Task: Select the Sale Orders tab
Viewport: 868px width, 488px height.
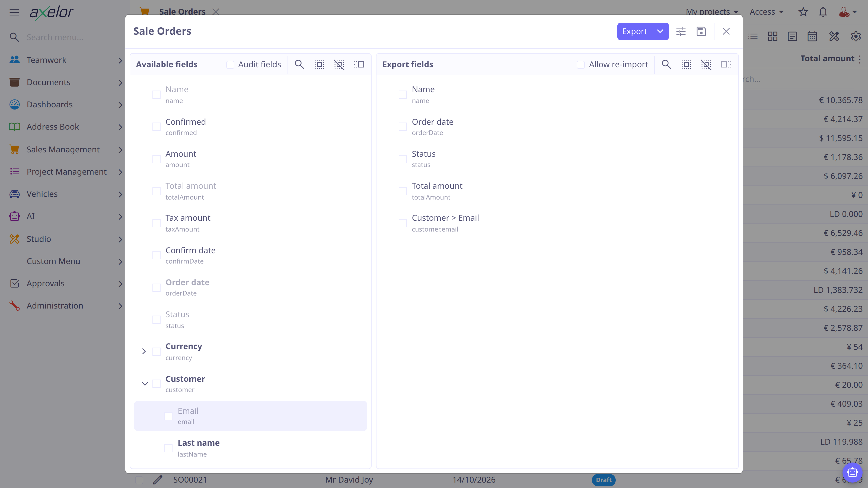Action: point(182,11)
